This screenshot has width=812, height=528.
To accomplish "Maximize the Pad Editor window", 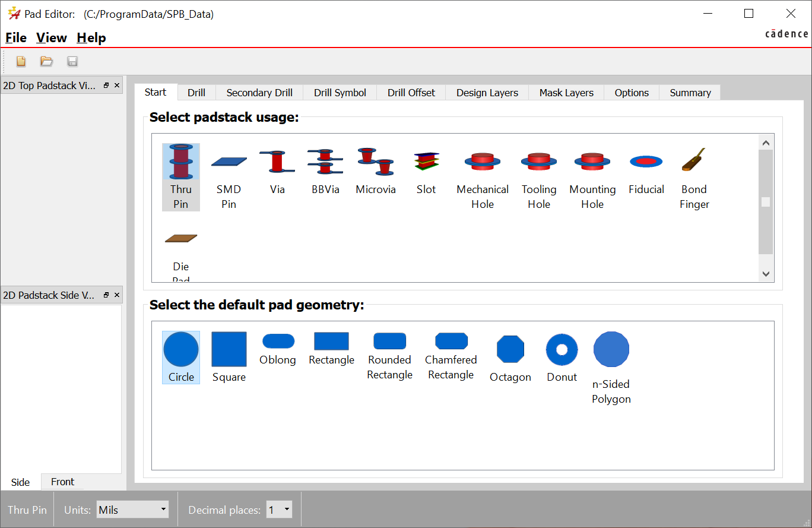I will point(749,14).
